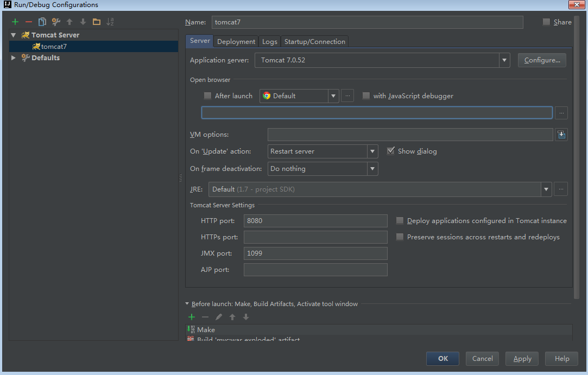Image resolution: width=588 pixels, height=375 pixels.
Task: Select the tomcat7 configuration in tree
Action: (x=54, y=47)
